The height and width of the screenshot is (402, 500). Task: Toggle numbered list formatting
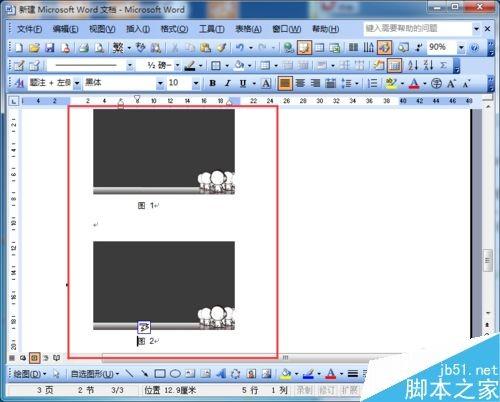[x=372, y=83]
